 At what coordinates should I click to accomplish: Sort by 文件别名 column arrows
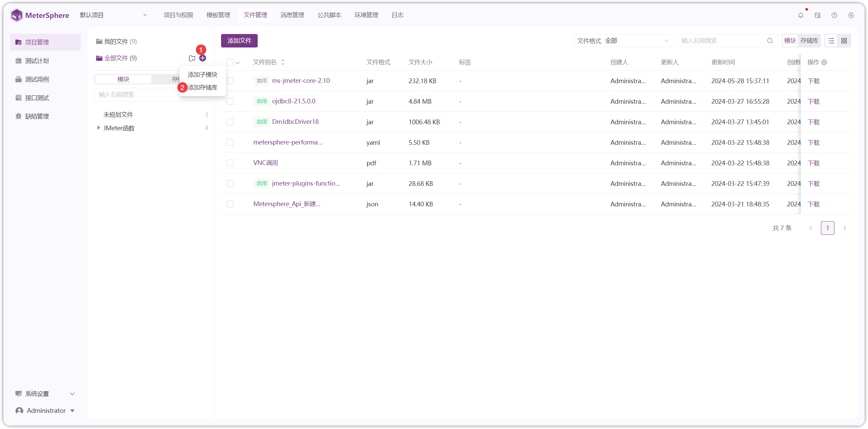tap(283, 62)
